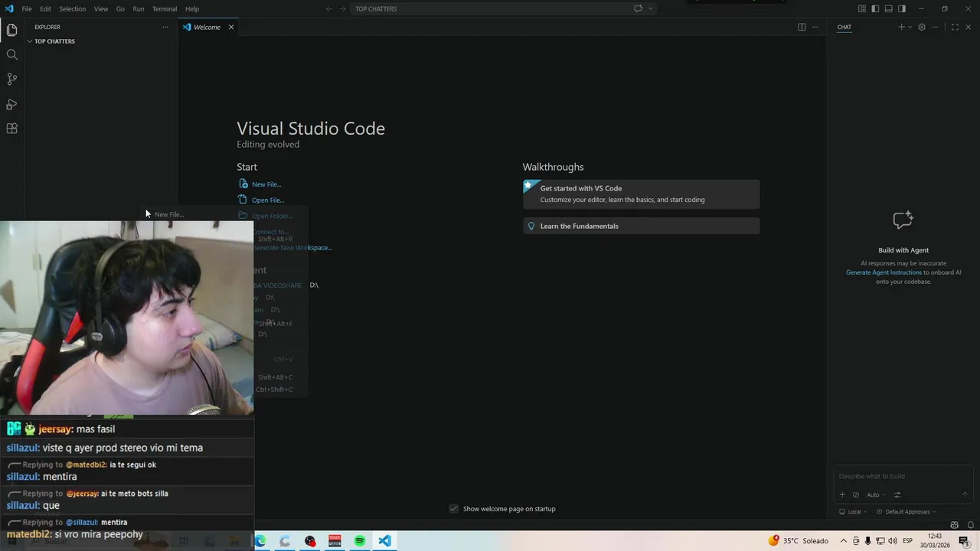Click the Visual Studio Code taskbar icon
The width and height of the screenshot is (980, 551).
coord(384,541)
